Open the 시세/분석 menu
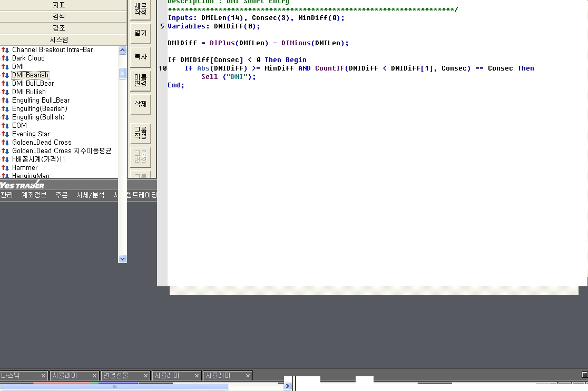This screenshot has width=588, height=391. point(91,195)
